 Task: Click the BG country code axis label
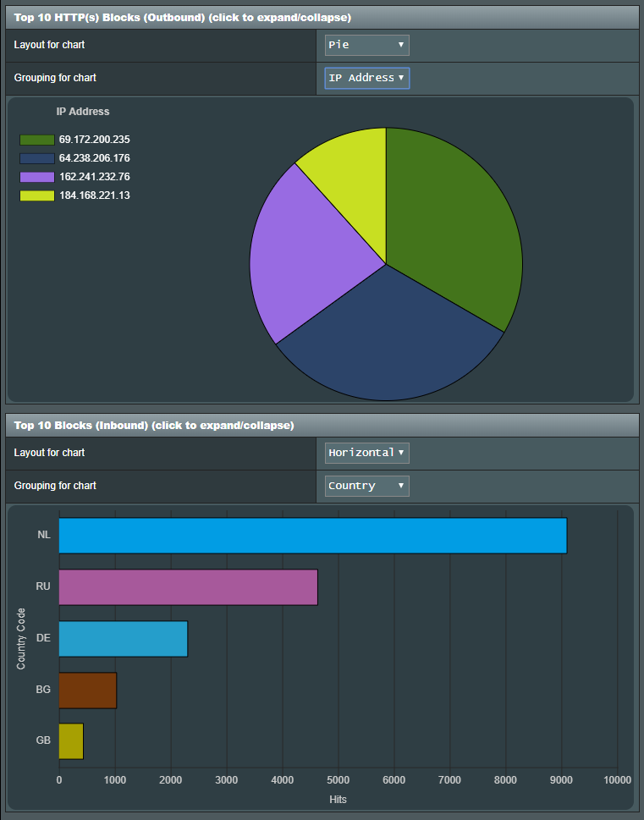click(43, 690)
